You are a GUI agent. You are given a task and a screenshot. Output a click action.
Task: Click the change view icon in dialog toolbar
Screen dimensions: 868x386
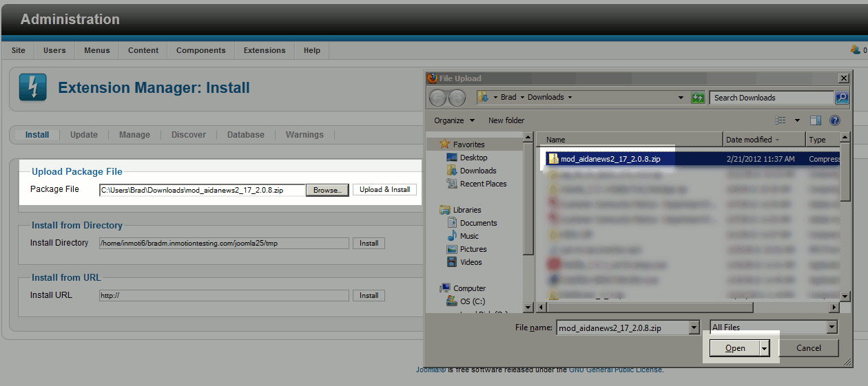click(781, 120)
